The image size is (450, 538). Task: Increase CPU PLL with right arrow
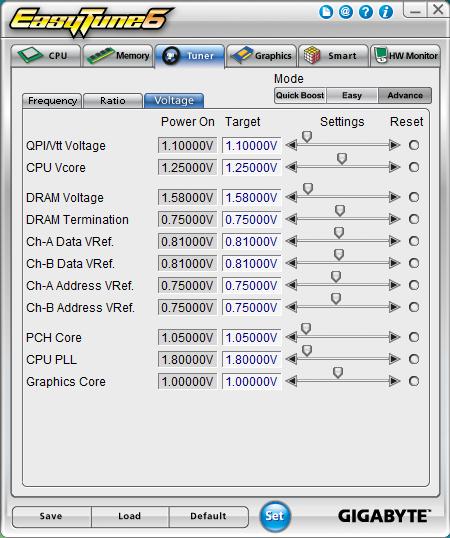[395, 359]
